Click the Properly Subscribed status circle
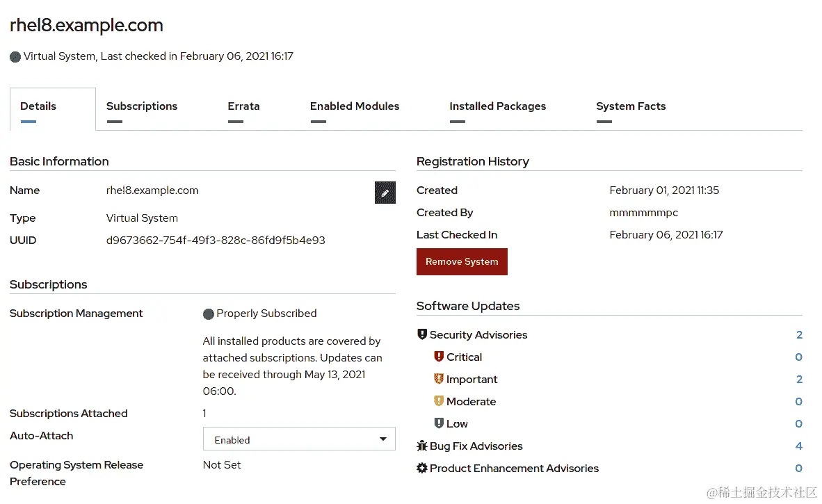Viewport: 822px width, 504px height. [x=208, y=314]
